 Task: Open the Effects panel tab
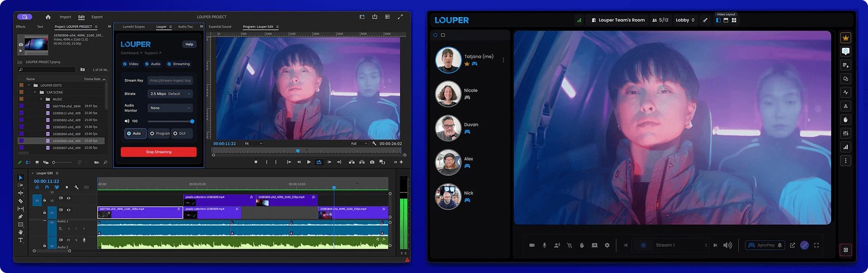21,27
